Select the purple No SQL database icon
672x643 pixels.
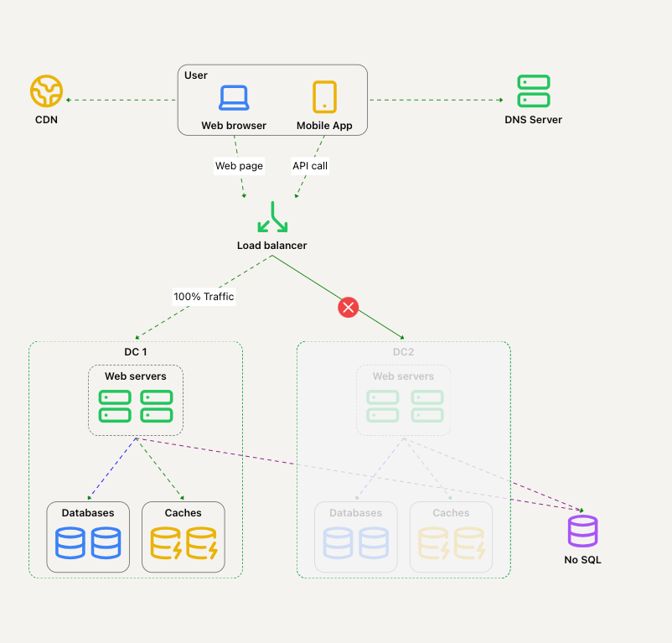[x=582, y=532]
